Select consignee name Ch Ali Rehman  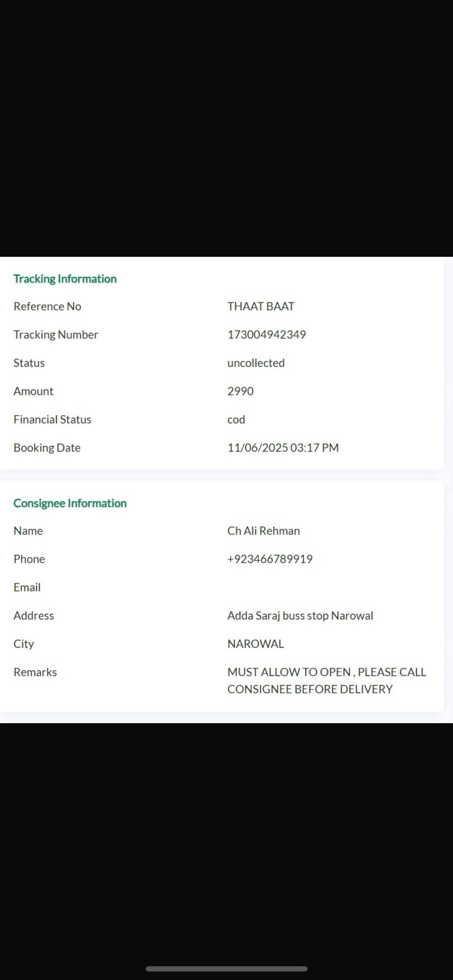(264, 531)
